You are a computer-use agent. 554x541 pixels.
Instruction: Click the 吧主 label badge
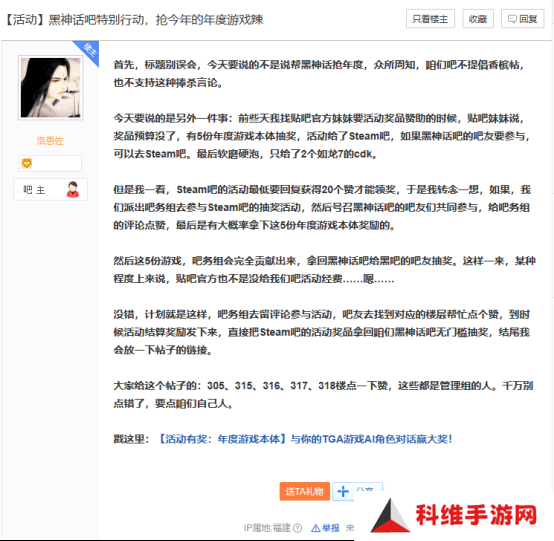(51, 190)
